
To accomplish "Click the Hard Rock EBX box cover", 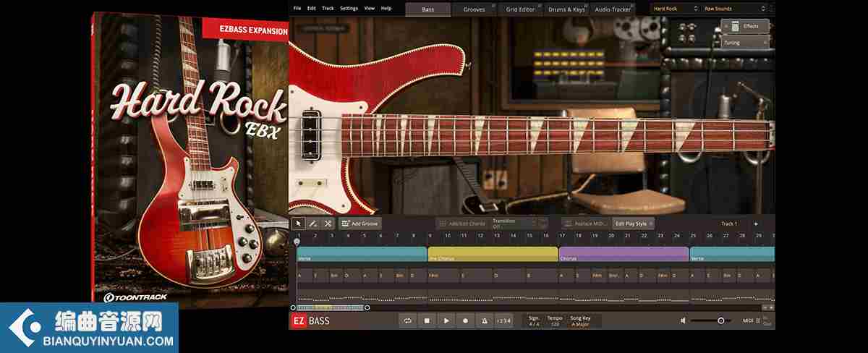I will point(190,158).
